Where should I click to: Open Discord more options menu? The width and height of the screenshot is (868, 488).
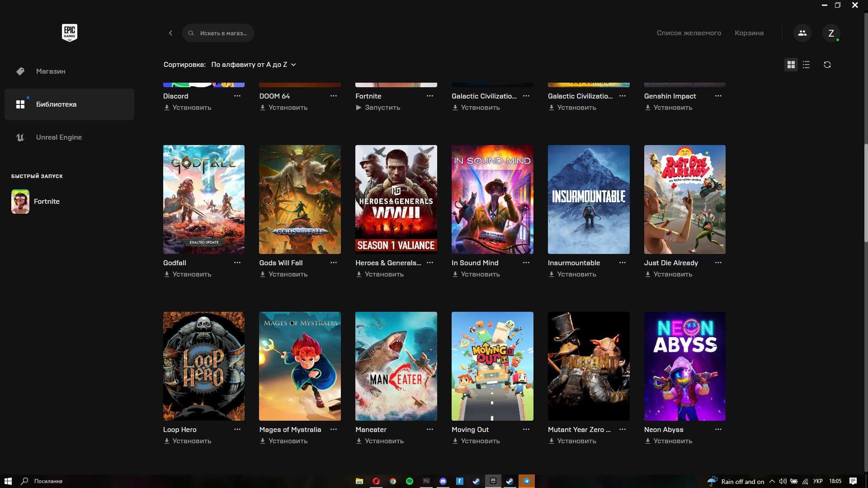point(237,96)
